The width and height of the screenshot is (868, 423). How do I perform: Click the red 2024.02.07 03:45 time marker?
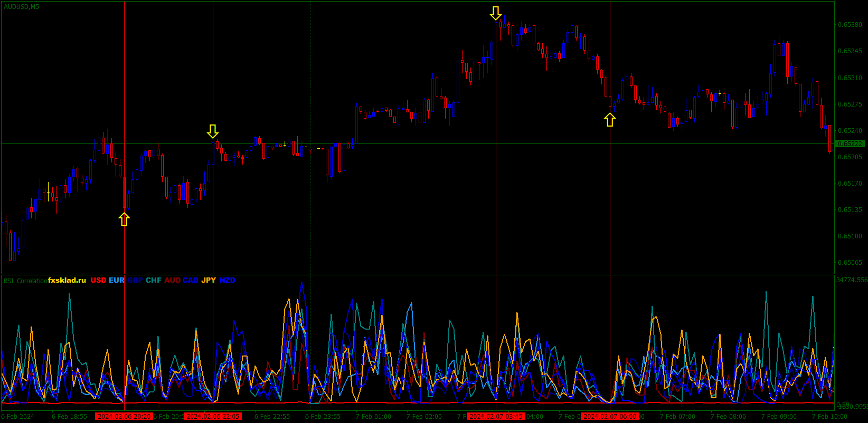tap(496, 416)
